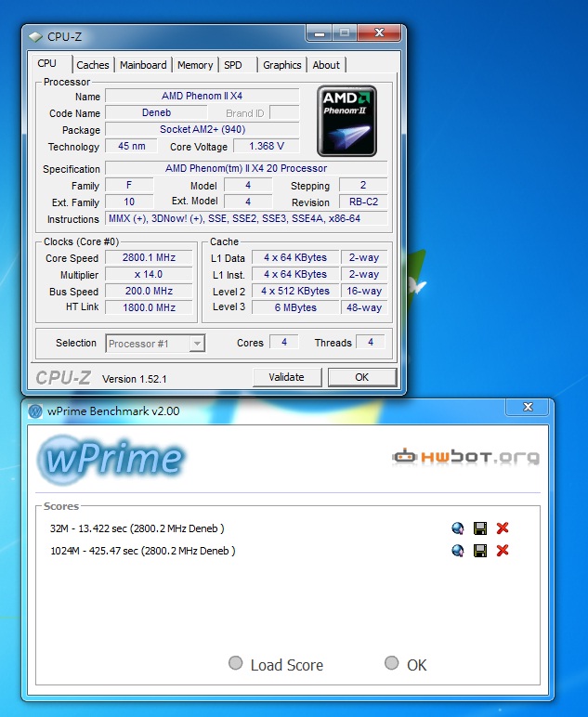Delete the 1024M score red X

click(503, 550)
